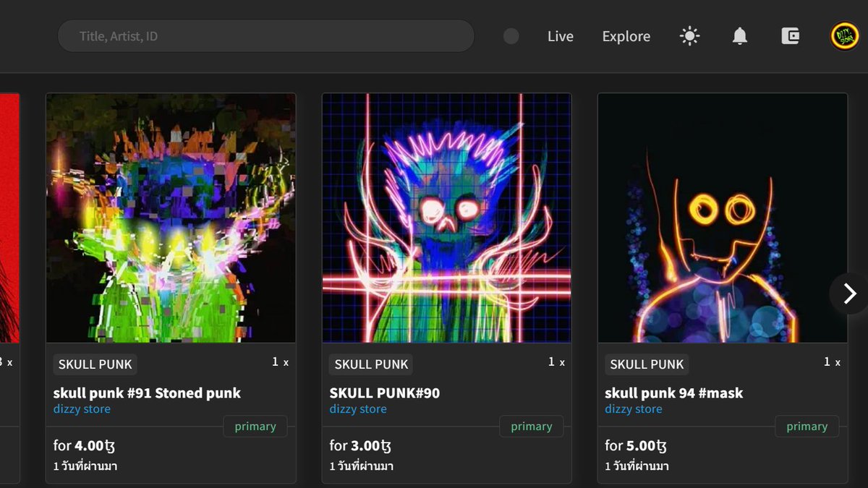Visit dizzy store under SKULL PUNK#90
This screenshot has width=868, height=488.
[358, 409]
